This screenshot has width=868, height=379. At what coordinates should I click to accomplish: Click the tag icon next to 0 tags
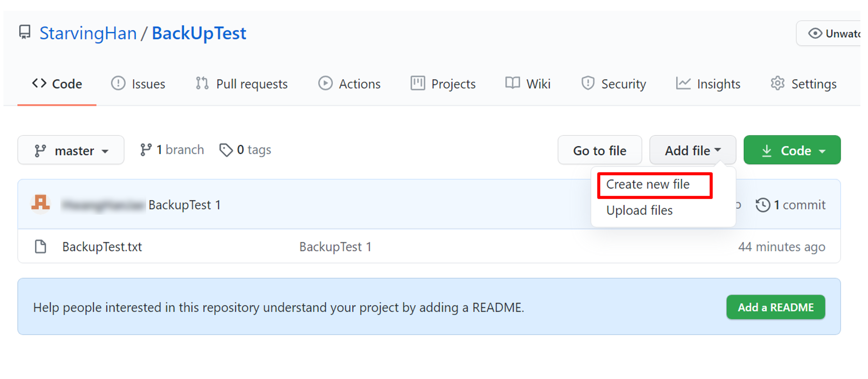click(226, 150)
